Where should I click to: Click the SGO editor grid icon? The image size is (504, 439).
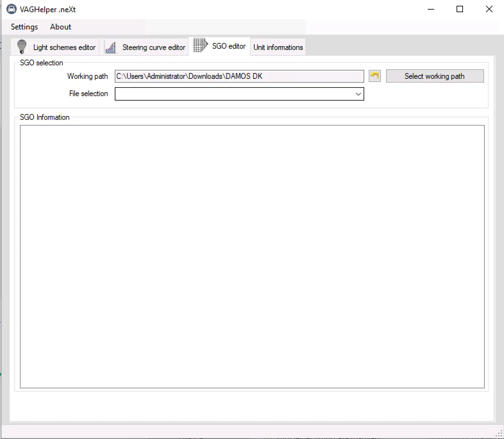pyautogui.click(x=200, y=45)
